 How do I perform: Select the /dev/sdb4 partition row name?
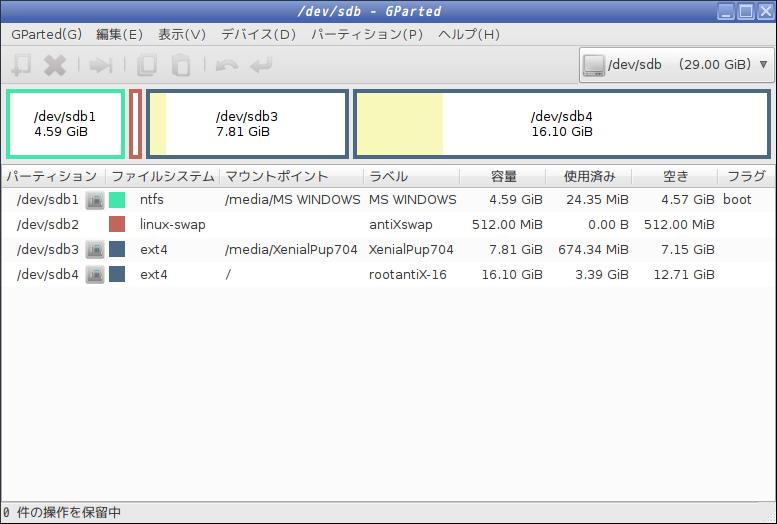point(48,274)
